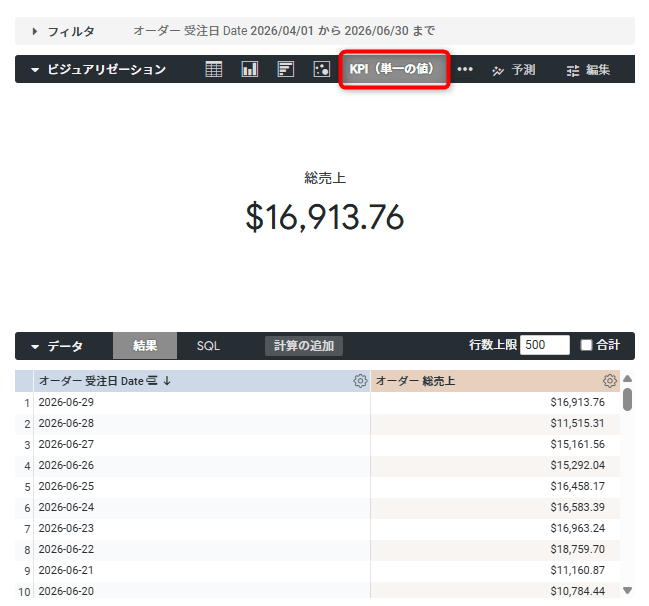Click the $16,583.39 sales cell

[495, 507]
